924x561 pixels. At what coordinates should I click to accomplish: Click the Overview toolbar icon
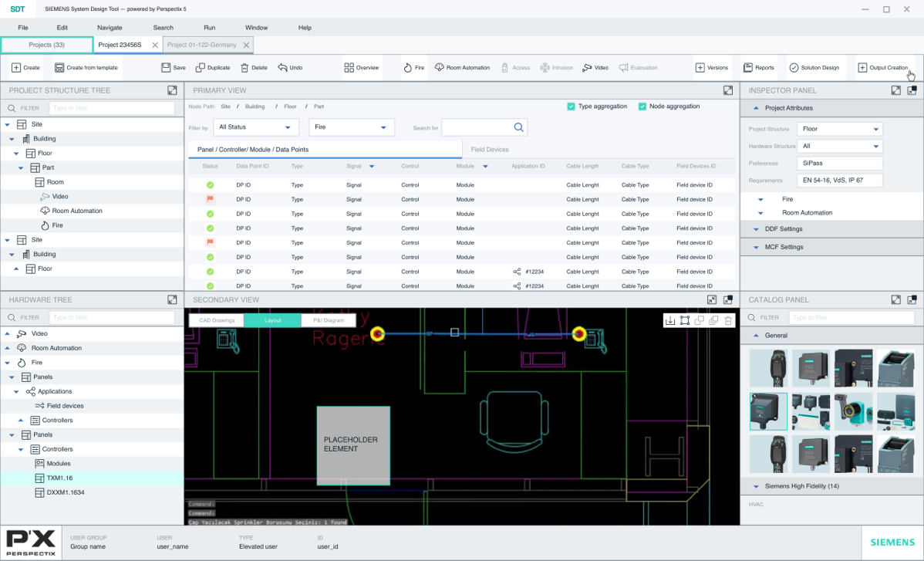coord(361,67)
